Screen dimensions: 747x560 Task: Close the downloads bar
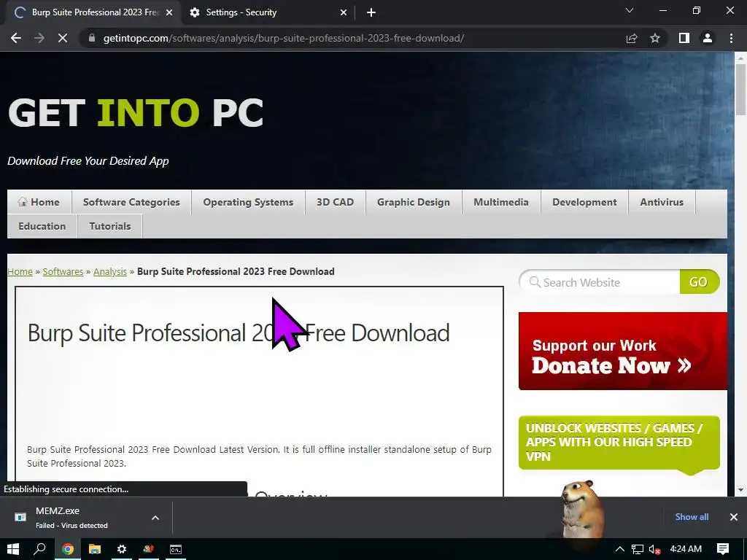click(x=734, y=517)
